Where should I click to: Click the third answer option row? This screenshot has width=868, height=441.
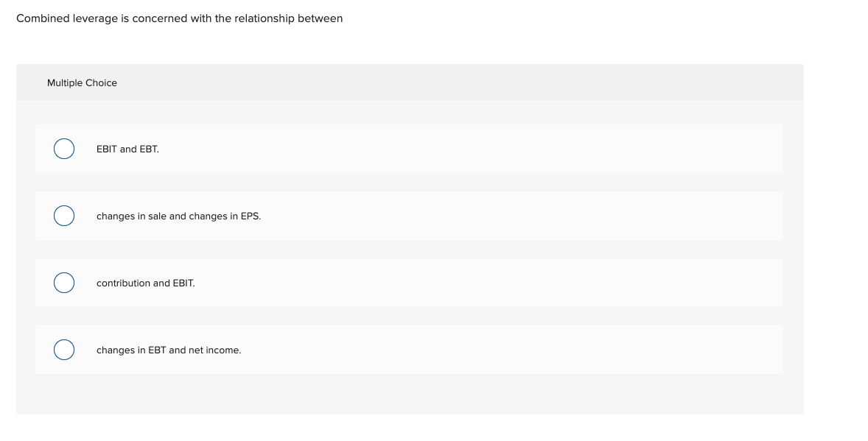tap(409, 282)
